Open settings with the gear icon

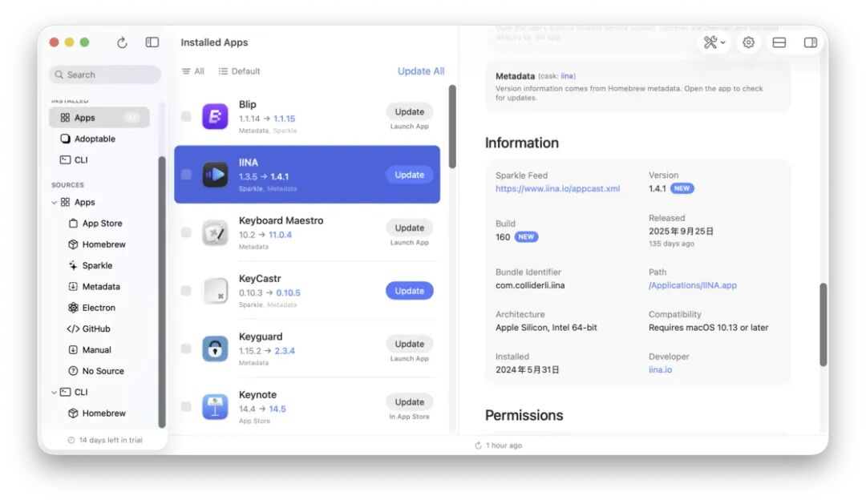click(x=748, y=42)
